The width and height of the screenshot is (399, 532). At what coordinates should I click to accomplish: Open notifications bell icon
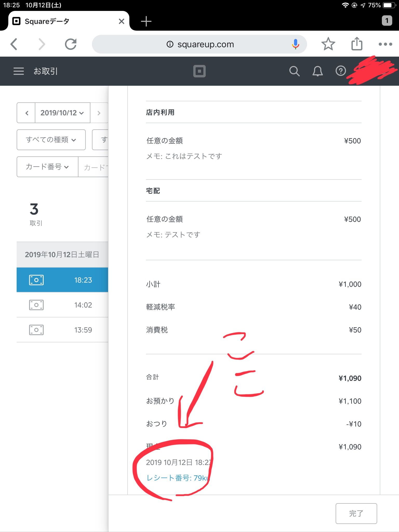click(317, 71)
